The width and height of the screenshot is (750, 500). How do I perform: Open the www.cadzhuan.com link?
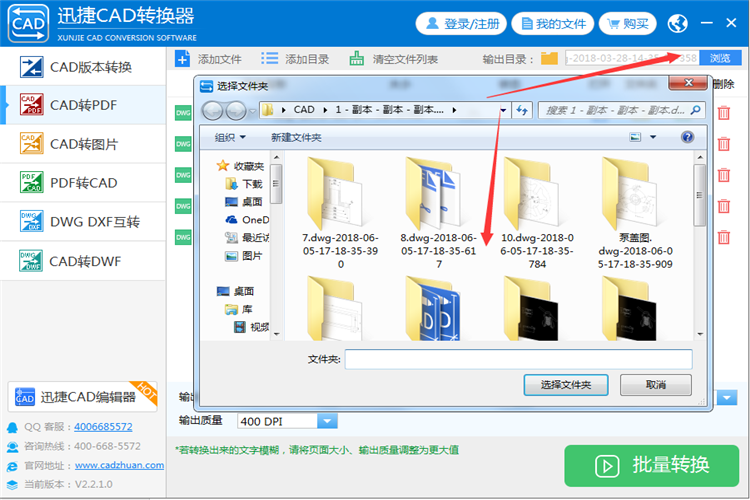(x=119, y=465)
